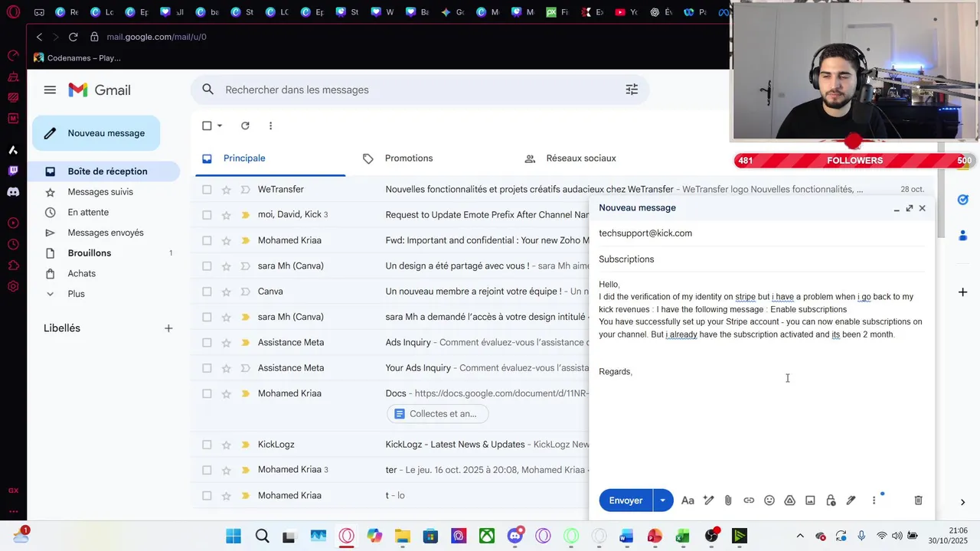980x551 pixels.
Task: Click the Gmail logo
Action: [100, 90]
